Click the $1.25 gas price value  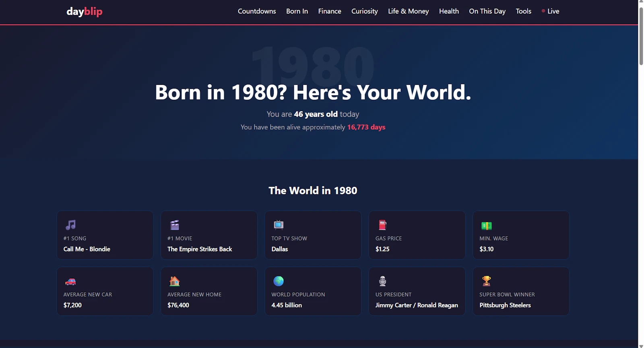(x=382, y=249)
